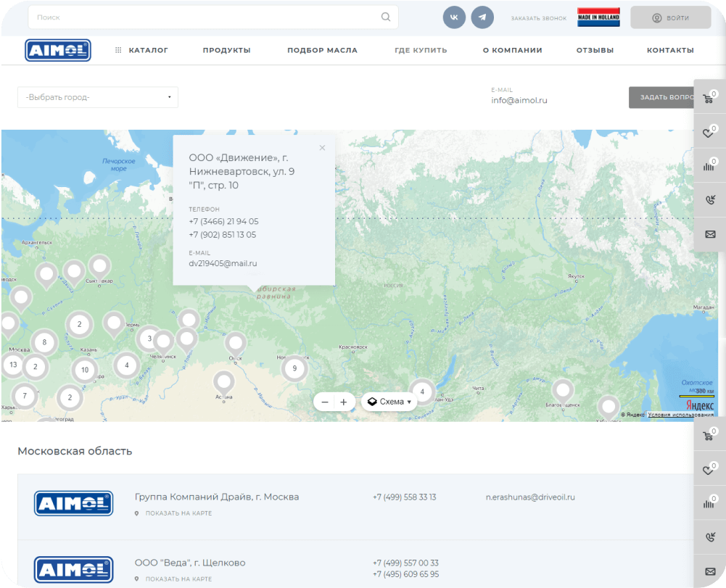Click the 'Войти' login button
Viewport: 726px width, 588px height.
[x=670, y=17]
